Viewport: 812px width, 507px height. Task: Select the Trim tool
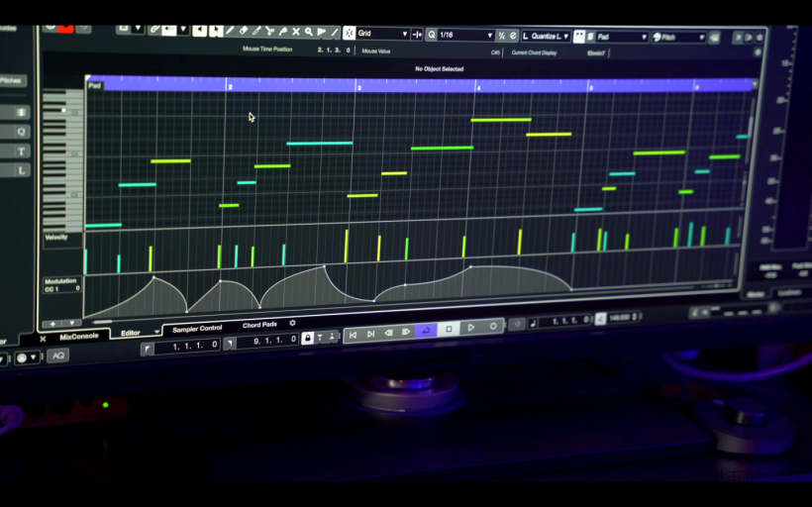point(256,31)
